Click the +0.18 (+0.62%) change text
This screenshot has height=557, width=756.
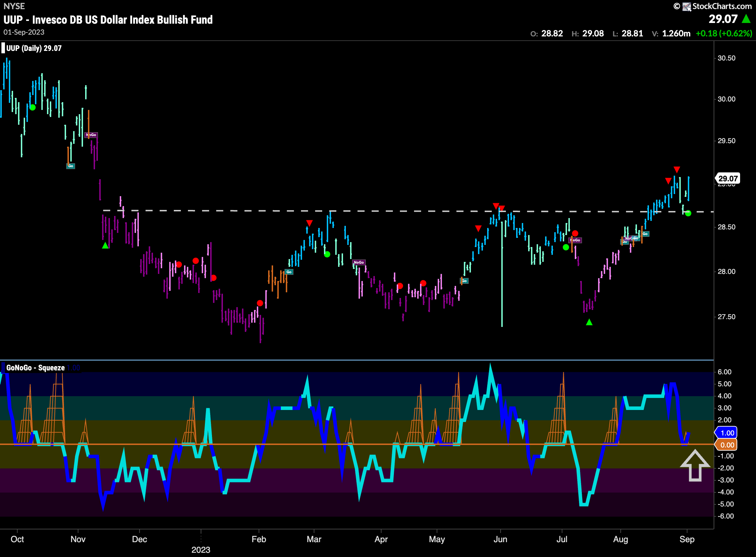pos(724,34)
